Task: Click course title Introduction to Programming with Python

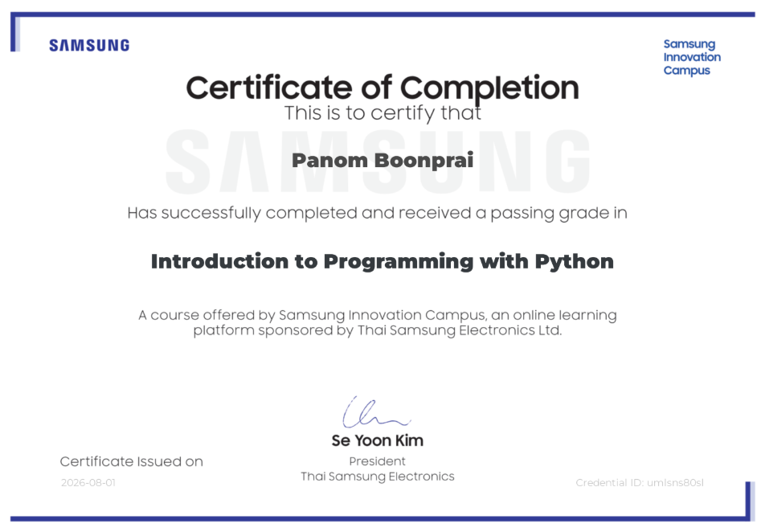Action: pos(383,262)
